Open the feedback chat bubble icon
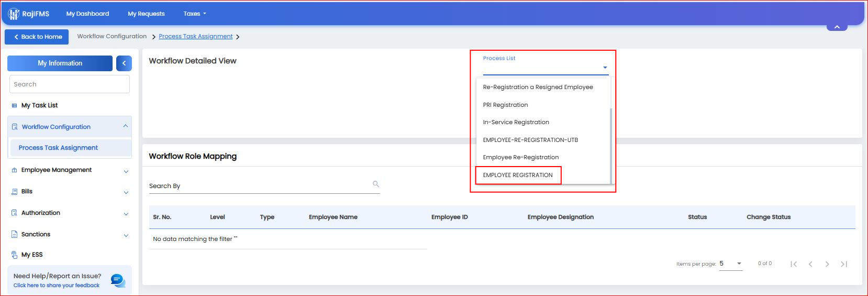This screenshot has height=296, width=868. 118,280
